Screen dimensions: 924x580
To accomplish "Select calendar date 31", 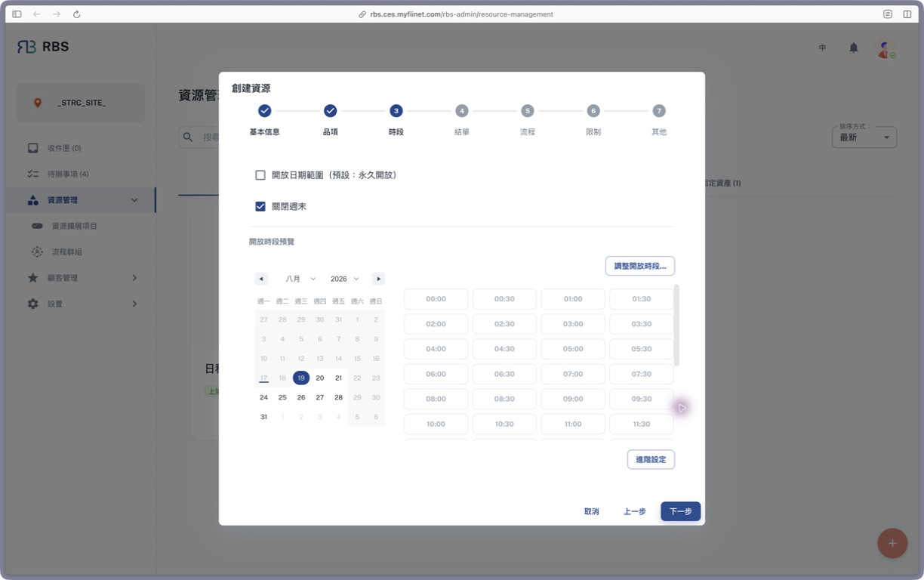I will tap(263, 417).
